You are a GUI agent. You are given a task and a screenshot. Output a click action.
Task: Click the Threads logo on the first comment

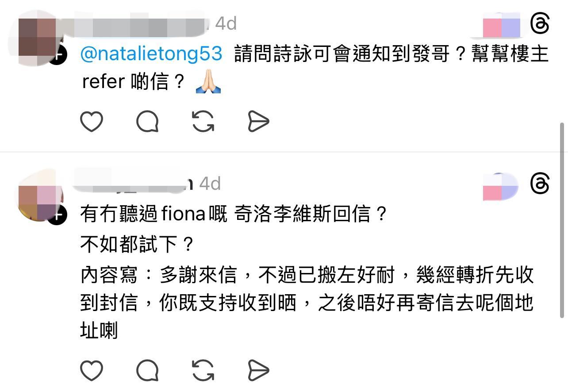pyautogui.click(x=540, y=23)
